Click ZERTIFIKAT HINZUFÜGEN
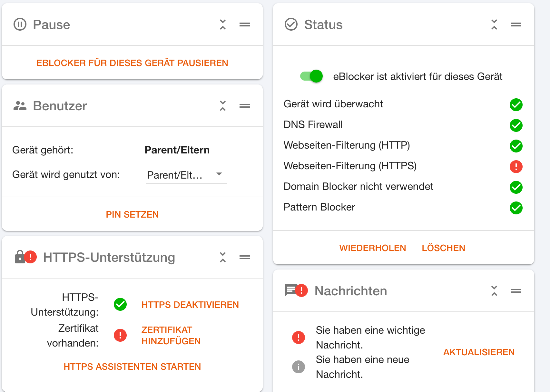The height and width of the screenshot is (392, 550). [x=171, y=336]
